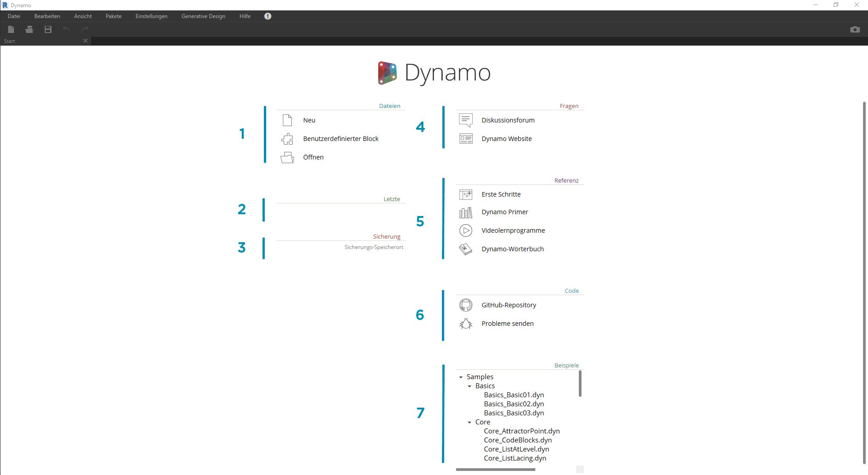Collapse the Samples tree node

[x=461, y=377]
